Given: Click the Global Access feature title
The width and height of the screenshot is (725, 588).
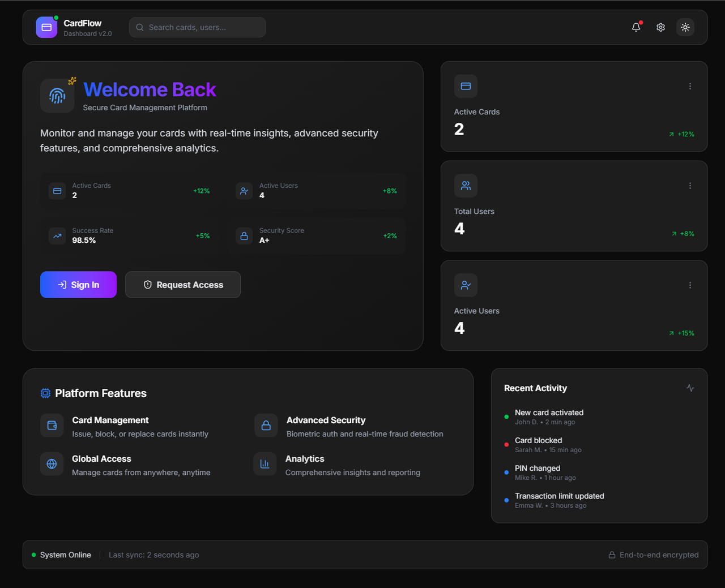Looking at the screenshot, I should (x=101, y=459).
